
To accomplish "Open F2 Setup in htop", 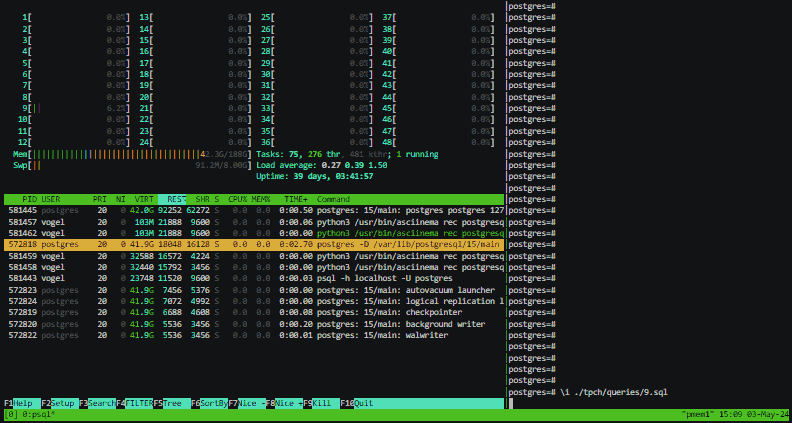I will click(x=60, y=403).
